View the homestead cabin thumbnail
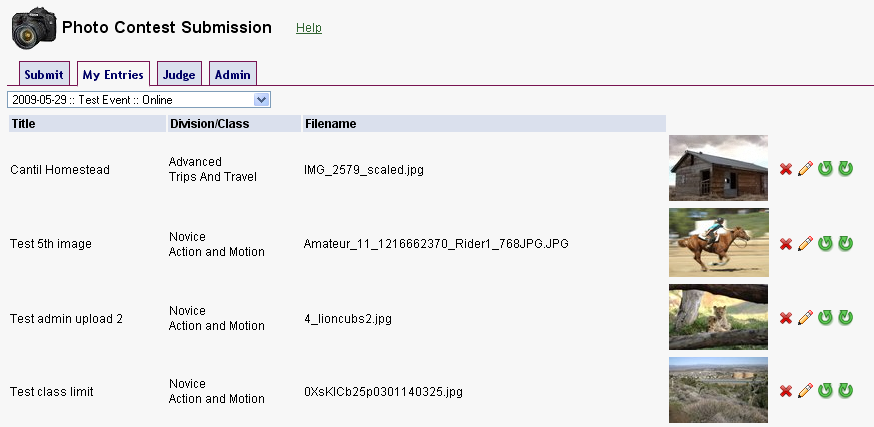This screenshot has width=874, height=427. (x=718, y=168)
